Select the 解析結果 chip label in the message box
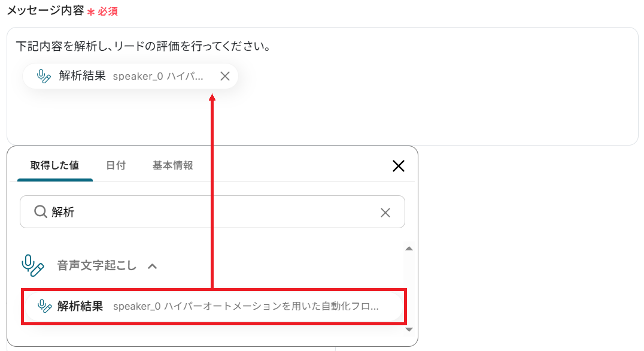 pos(82,75)
